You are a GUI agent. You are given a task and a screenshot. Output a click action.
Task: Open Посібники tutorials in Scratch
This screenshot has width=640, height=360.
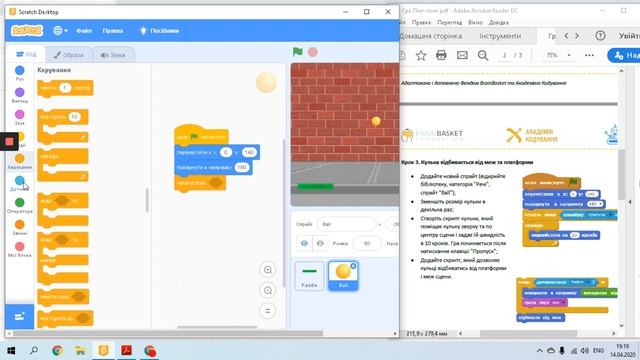[160, 31]
